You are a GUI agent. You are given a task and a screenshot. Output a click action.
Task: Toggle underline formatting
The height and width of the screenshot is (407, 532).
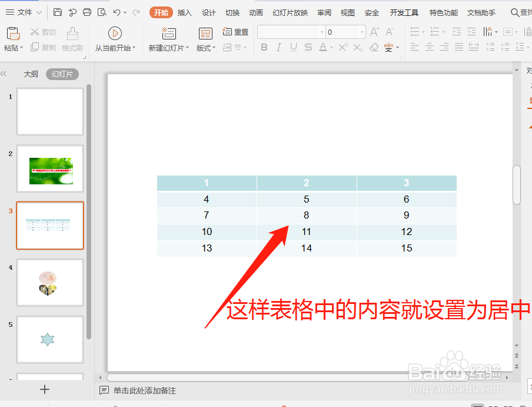point(292,47)
